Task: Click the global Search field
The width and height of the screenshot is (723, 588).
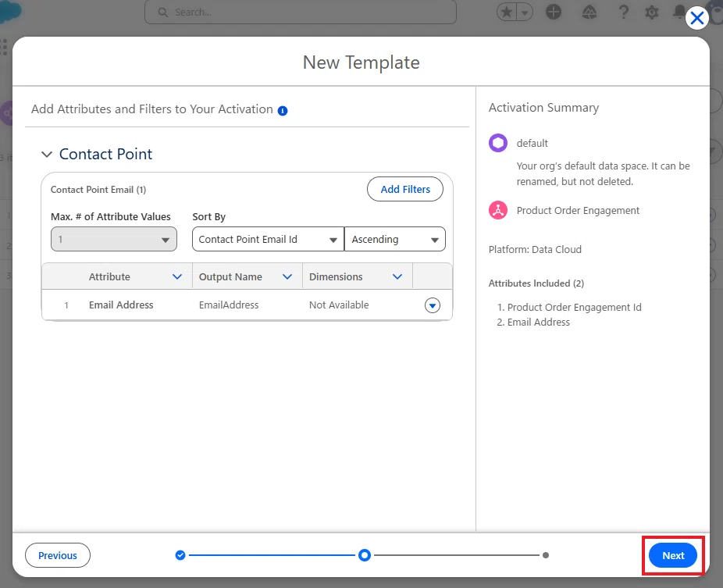Action: coord(300,12)
